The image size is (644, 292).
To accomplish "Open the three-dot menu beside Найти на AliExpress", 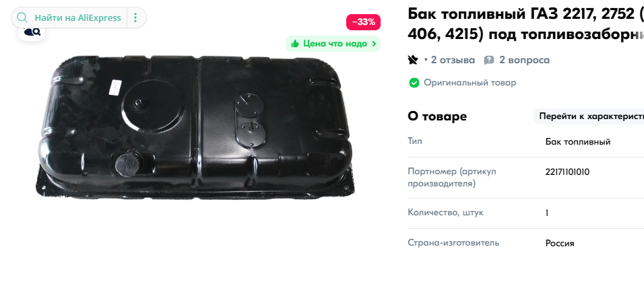I will pos(135,17).
